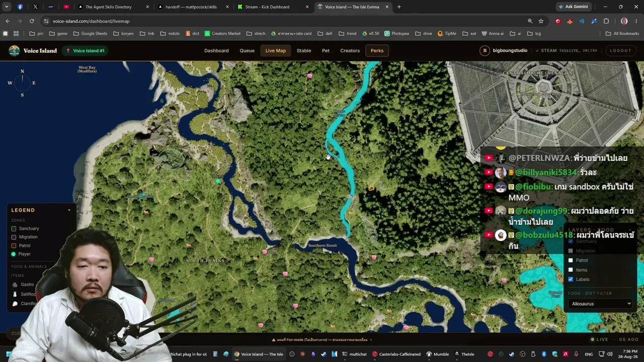
Task: Bookmark this page with the star icon
Action: pyautogui.click(x=541, y=21)
